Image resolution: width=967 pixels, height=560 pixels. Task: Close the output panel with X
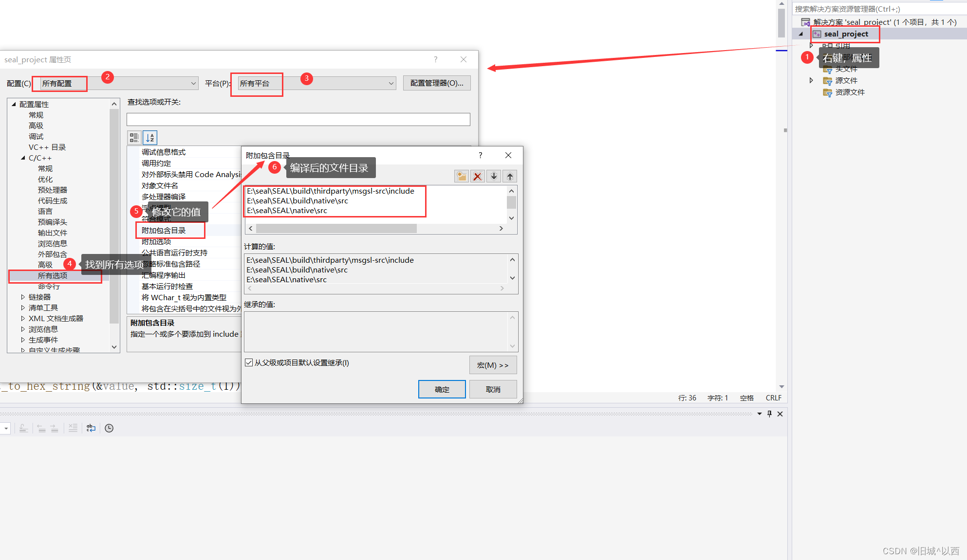(780, 414)
